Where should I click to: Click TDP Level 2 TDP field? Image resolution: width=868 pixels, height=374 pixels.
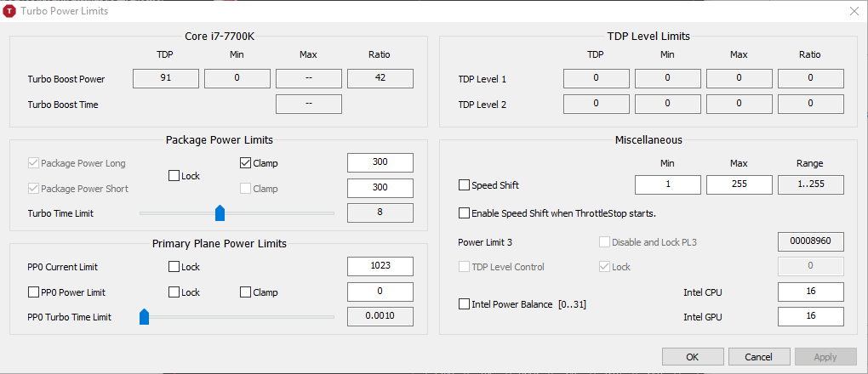point(597,104)
